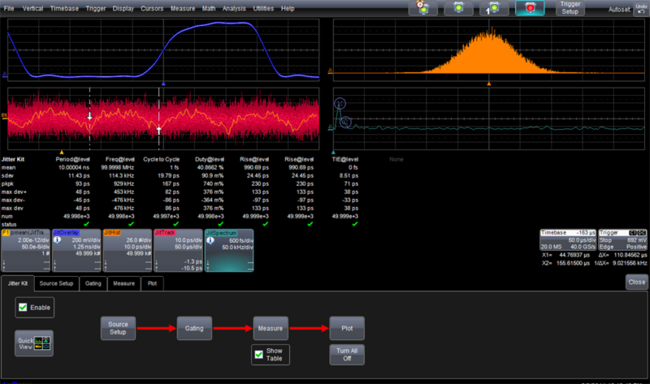Image resolution: width=650 pixels, height=384 pixels.
Task: Click the green status checkmark under Cycle to Cycle
Action: pos(176,224)
